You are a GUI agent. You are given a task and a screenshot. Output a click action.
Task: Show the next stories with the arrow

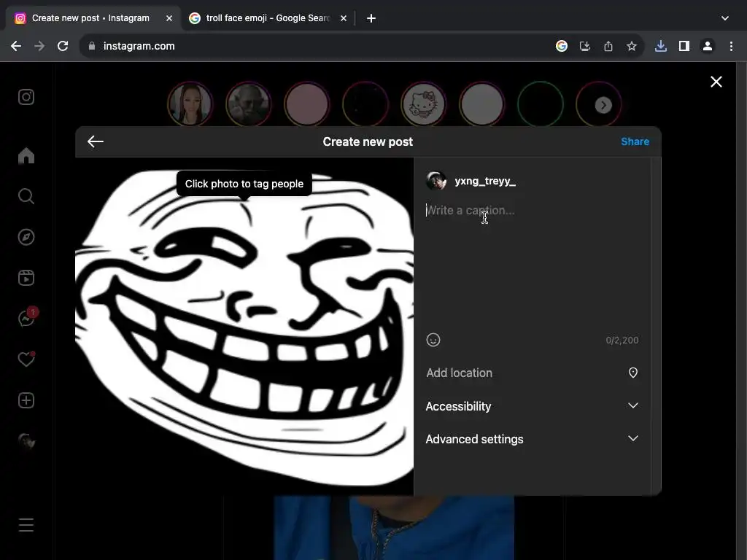point(603,105)
